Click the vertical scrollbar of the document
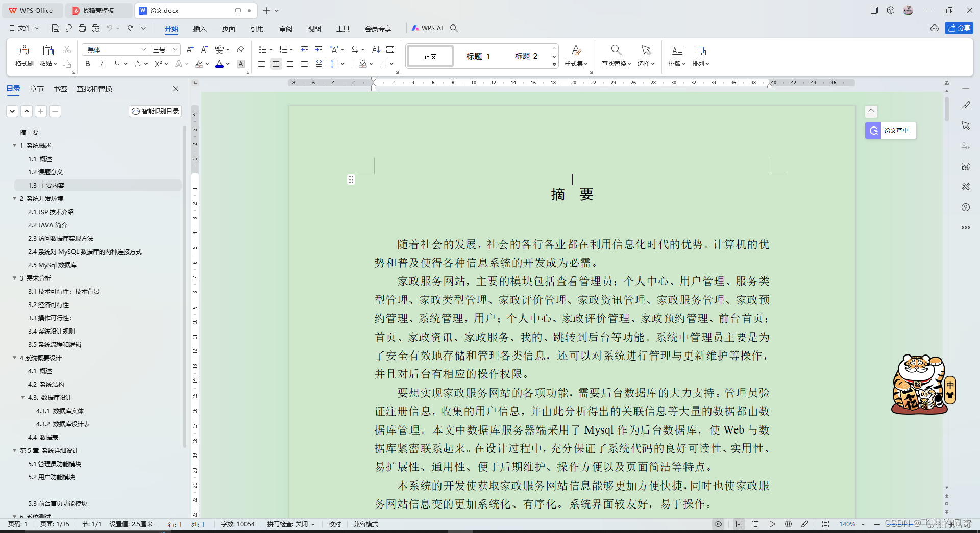 (x=947, y=108)
